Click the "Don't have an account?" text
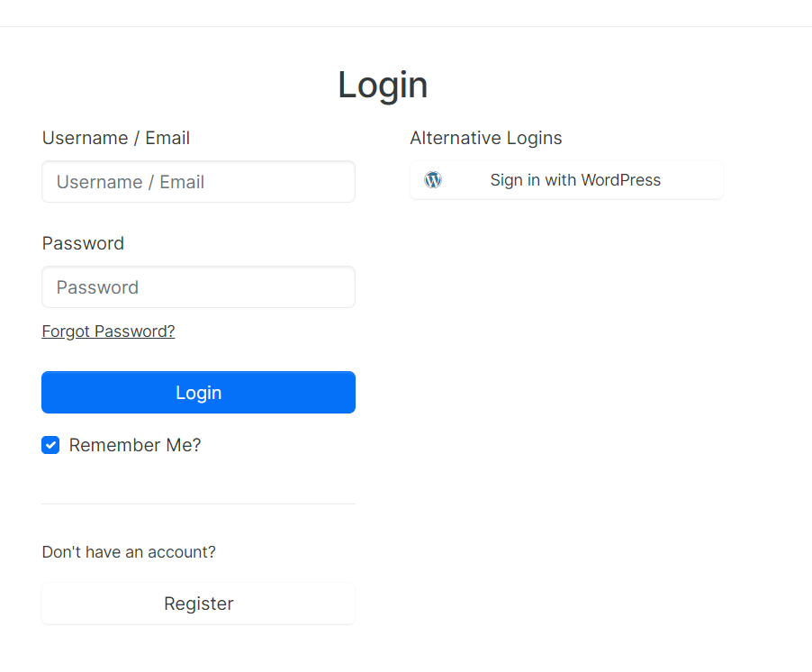This screenshot has width=812, height=672. [129, 552]
